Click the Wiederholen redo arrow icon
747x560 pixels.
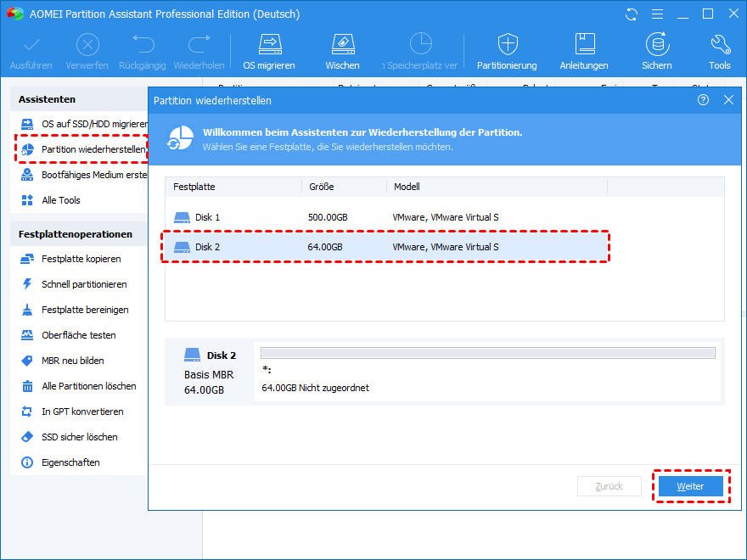[199, 44]
